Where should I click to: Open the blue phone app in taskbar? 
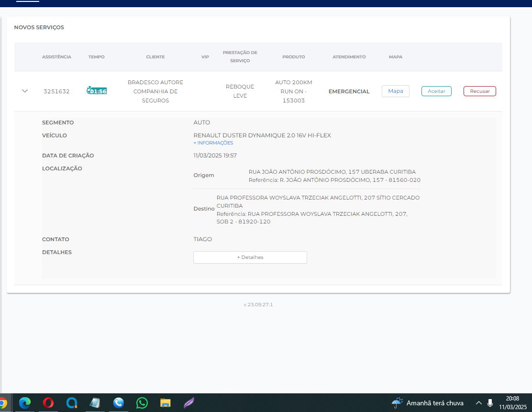pos(119,403)
